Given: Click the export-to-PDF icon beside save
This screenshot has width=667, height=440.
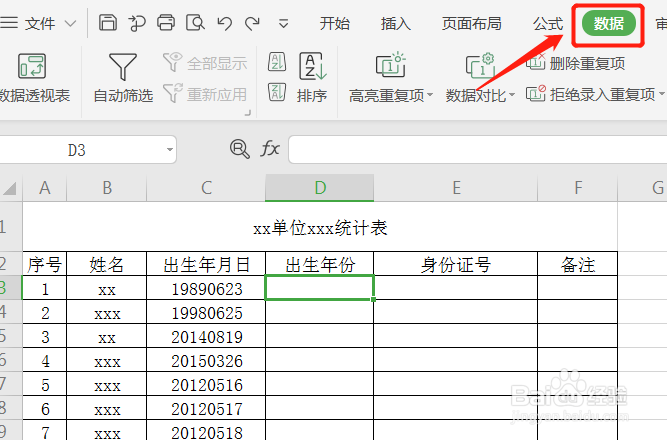Looking at the screenshot, I should pyautogui.click(x=137, y=23).
